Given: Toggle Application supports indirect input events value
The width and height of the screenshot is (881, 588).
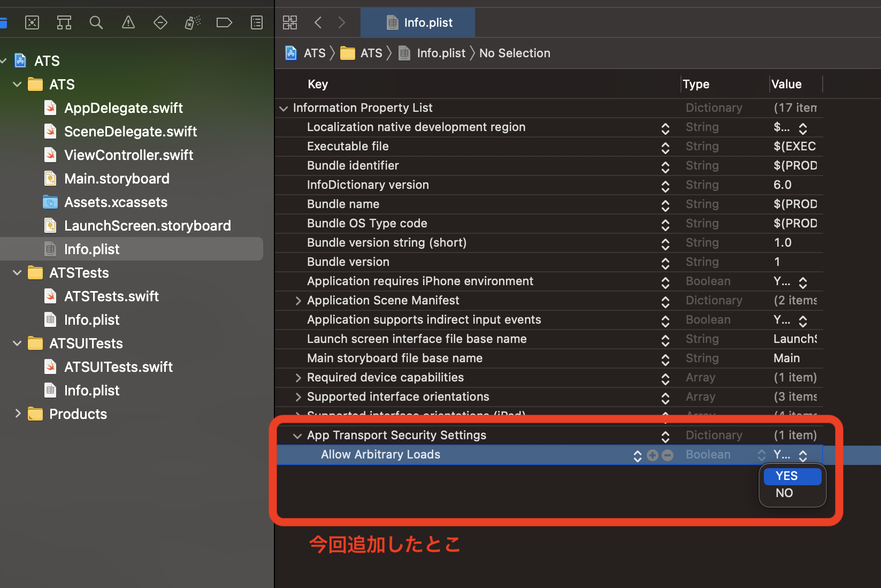Looking at the screenshot, I should pyautogui.click(x=803, y=321).
